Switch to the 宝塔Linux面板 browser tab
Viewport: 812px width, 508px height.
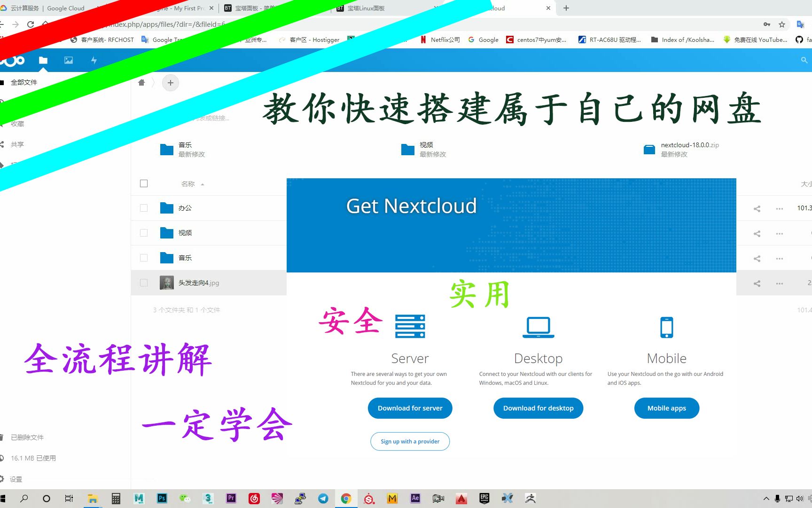[x=366, y=8]
